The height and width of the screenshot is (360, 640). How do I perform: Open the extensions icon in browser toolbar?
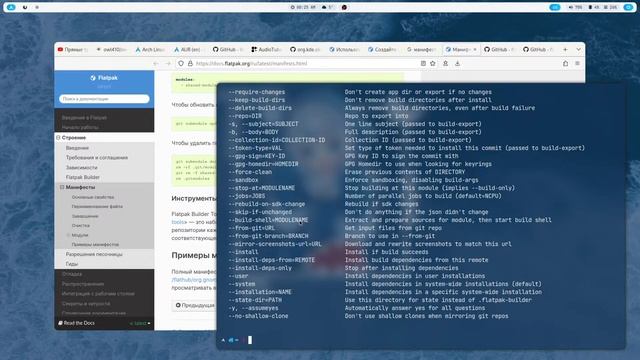click(565, 64)
